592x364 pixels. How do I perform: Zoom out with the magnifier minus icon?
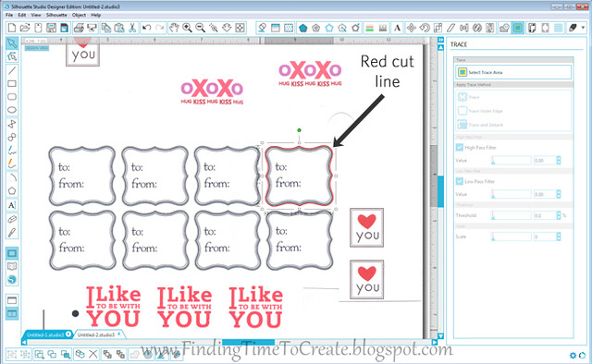click(200, 28)
